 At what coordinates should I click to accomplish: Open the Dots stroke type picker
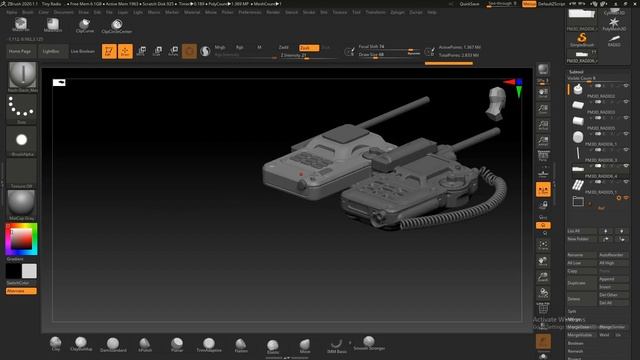(22, 109)
